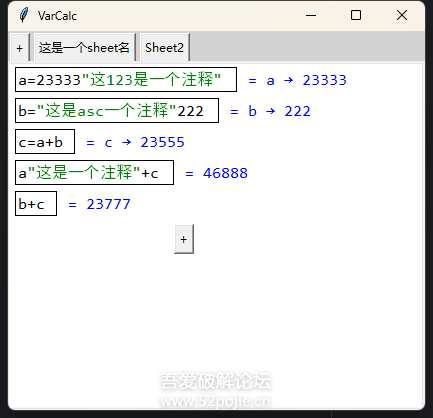
Task: Focus the b+c expression field
Action: [36, 204]
